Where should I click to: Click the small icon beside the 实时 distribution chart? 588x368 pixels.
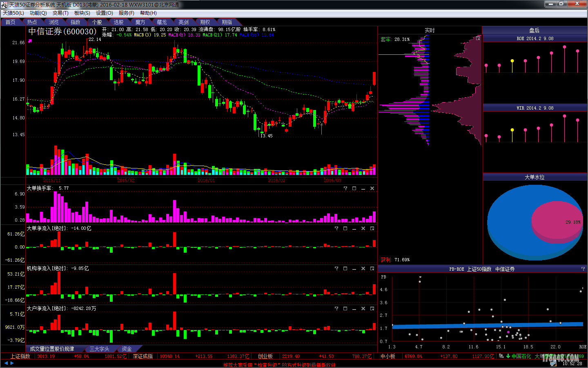click(478, 38)
